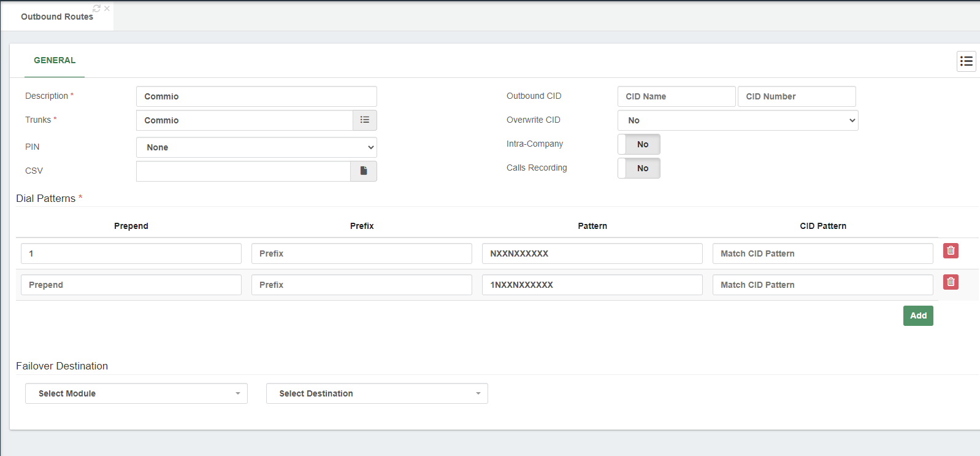
Task: Click the CID Name field
Action: click(676, 96)
